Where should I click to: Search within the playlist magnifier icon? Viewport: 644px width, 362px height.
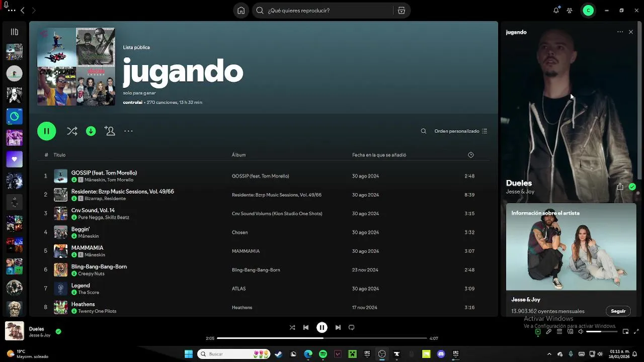pyautogui.click(x=424, y=131)
